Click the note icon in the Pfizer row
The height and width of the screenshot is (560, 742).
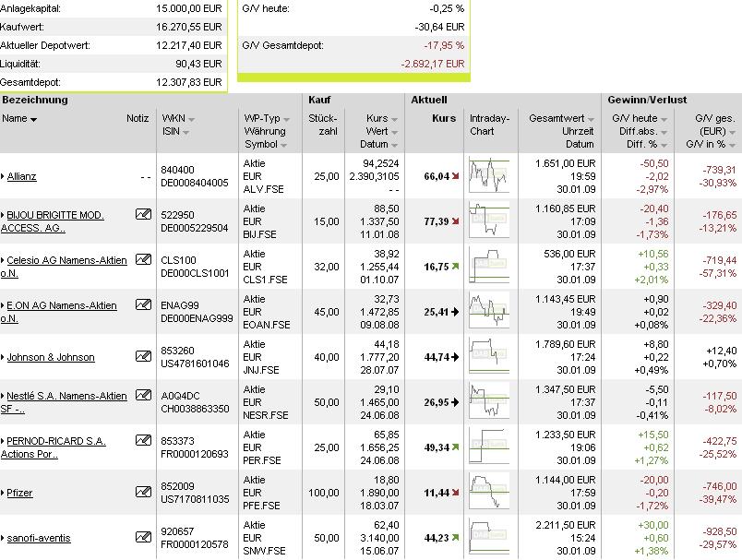tap(143, 492)
